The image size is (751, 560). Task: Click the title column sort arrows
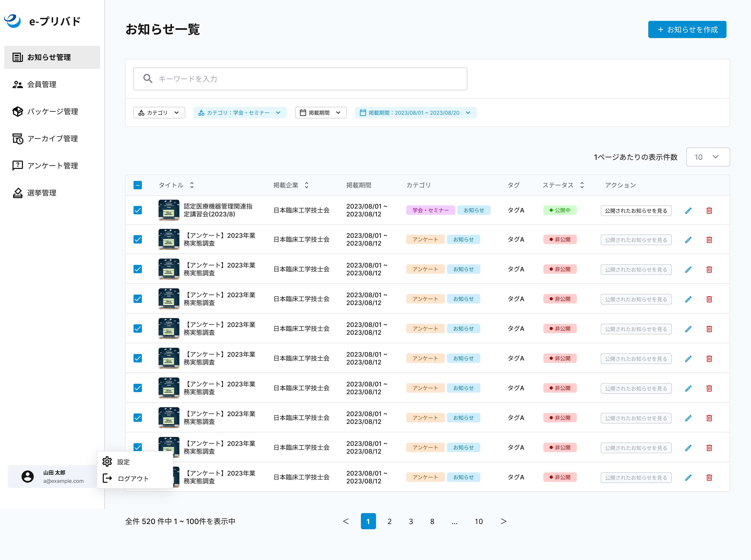coord(192,185)
